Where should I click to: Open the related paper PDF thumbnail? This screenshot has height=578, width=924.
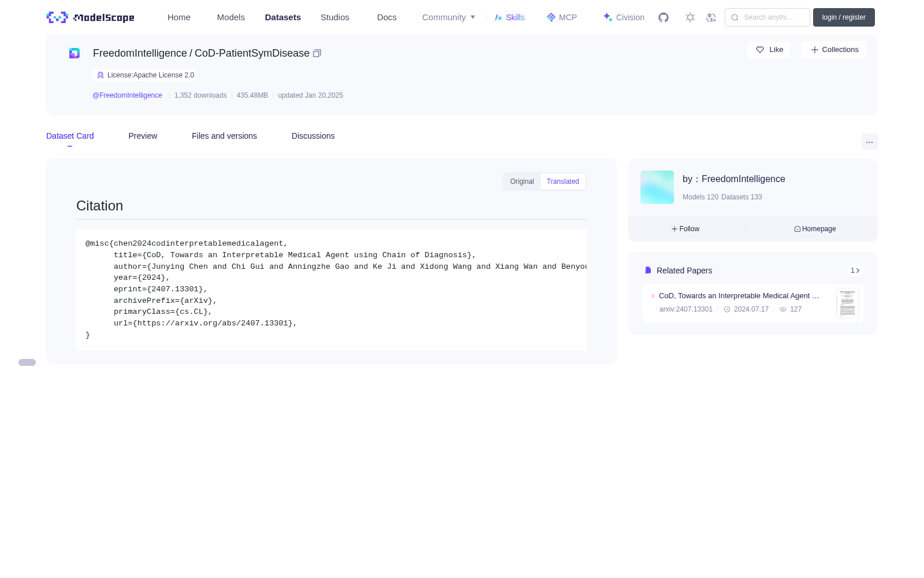847,303
